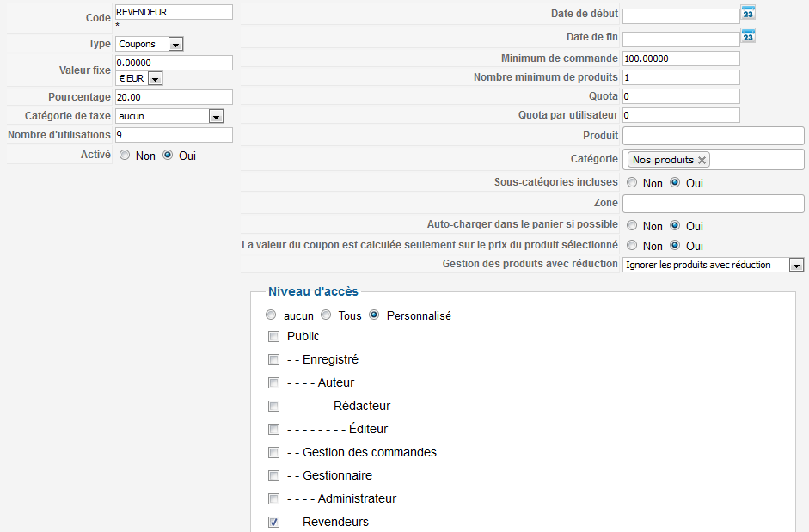The image size is (809, 532).
Task: Select the aucun access level option
Action: pos(272,315)
